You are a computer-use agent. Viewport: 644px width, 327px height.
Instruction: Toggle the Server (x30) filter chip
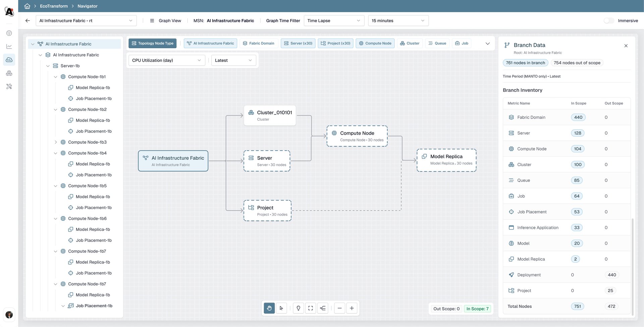298,43
